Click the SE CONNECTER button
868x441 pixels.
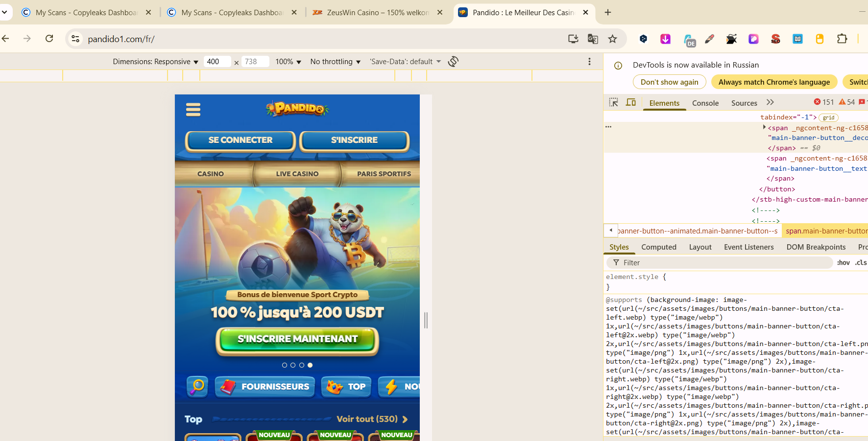pos(241,140)
